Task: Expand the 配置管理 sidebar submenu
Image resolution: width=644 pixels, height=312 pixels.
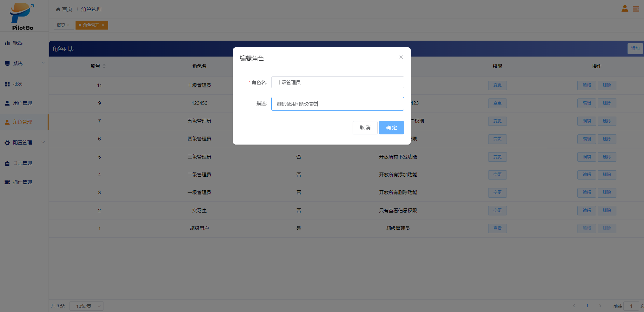Action: click(x=43, y=142)
